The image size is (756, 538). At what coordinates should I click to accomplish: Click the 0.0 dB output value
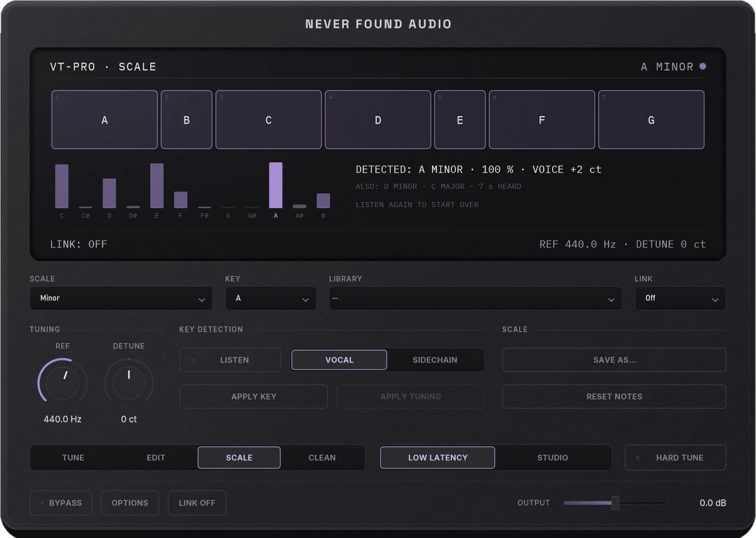pos(713,503)
